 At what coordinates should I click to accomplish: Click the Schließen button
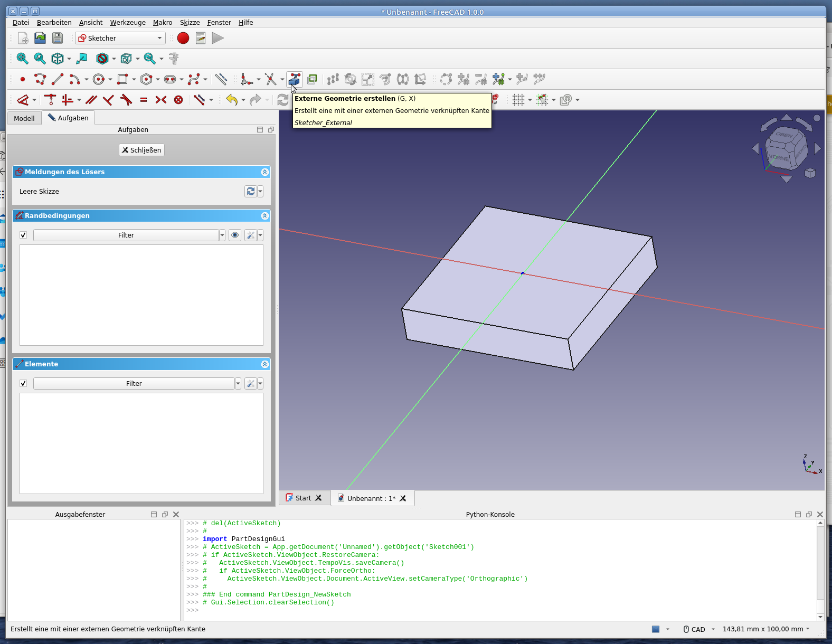coord(141,150)
